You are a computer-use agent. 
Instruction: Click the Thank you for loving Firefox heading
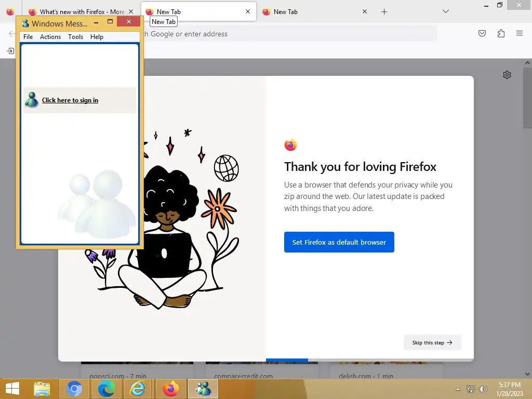[x=361, y=167]
